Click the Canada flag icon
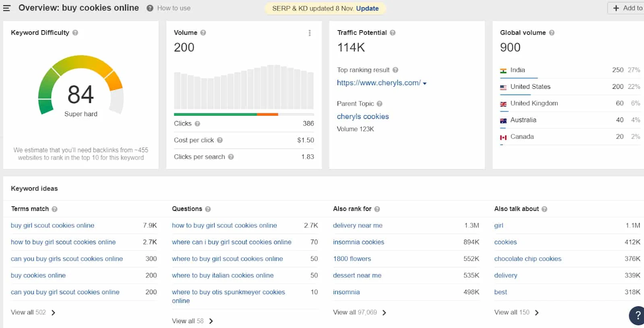644x328 pixels. pos(503,137)
